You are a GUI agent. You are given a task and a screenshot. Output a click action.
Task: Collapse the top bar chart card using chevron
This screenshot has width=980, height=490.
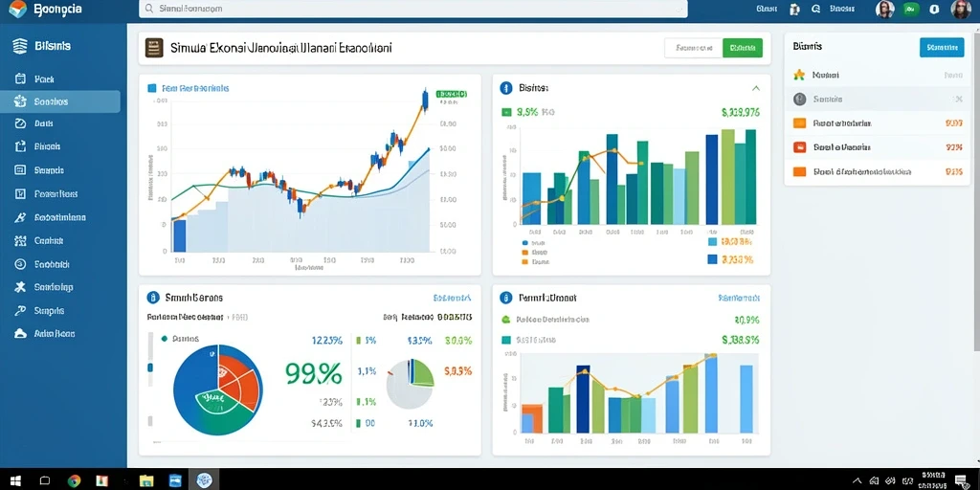[x=756, y=88]
